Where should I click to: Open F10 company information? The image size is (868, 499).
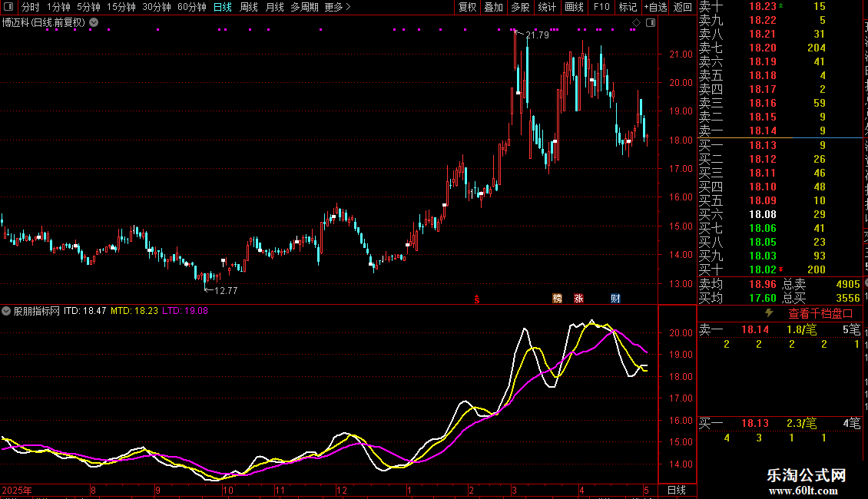601,7
